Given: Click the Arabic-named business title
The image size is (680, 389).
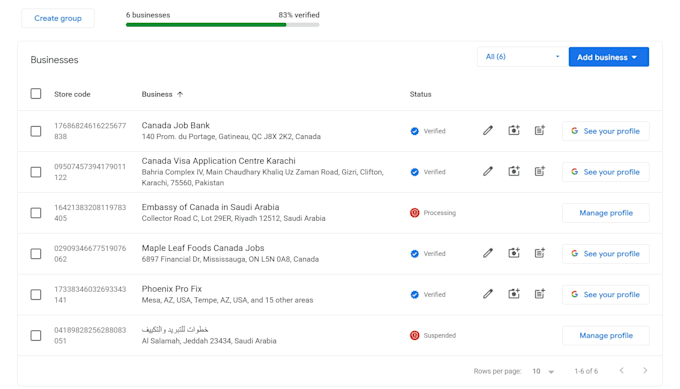Looking at the screenshot, I should (175, 330).
